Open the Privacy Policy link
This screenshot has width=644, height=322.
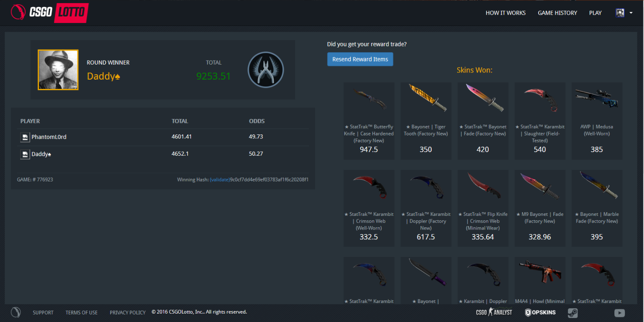point(127,312)
